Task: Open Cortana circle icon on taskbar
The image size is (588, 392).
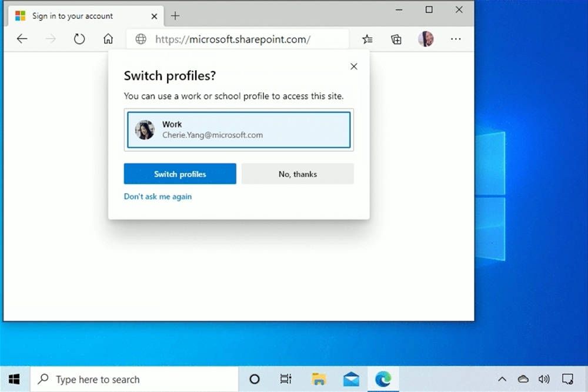Action: coord(255,379)
